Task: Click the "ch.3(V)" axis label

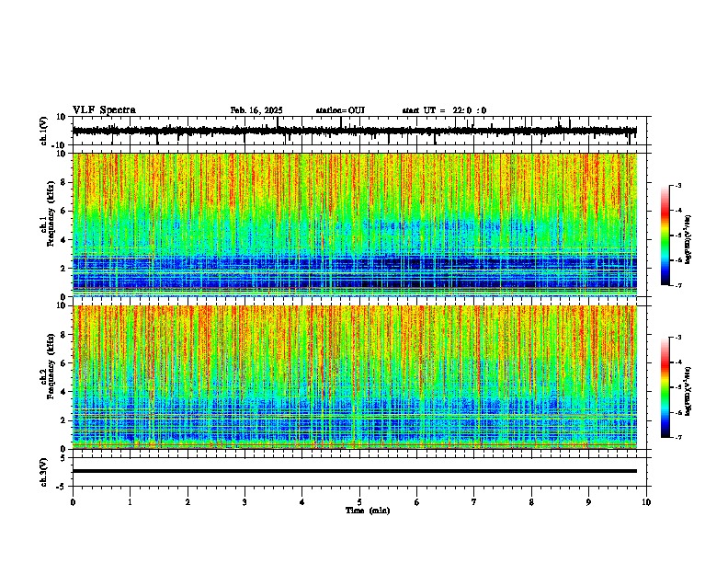Action: pos(44,472)
